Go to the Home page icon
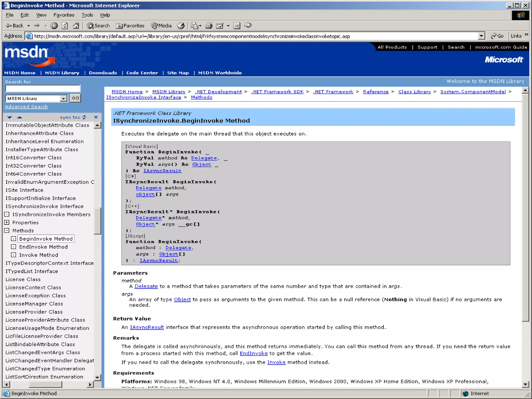This screenshot has width=532, height=399. coord(76,25)
